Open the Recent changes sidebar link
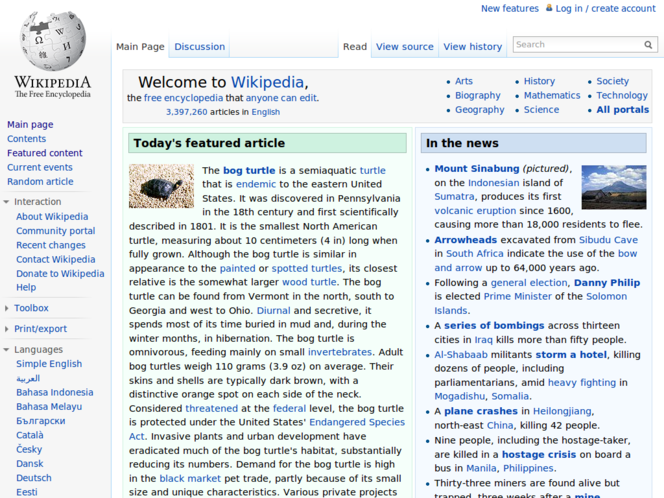This screenshot has width=664, height=498. [x=50, y=245]
